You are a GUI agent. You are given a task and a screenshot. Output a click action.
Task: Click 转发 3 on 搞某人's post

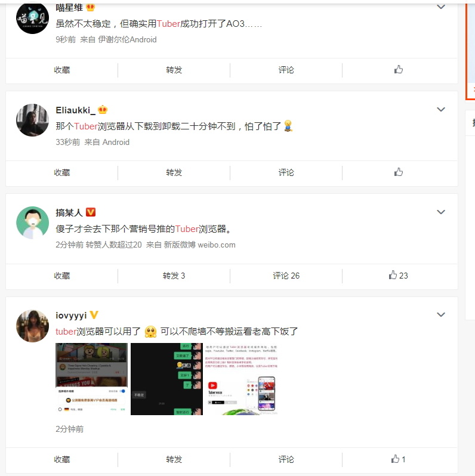tap(174, 276)
